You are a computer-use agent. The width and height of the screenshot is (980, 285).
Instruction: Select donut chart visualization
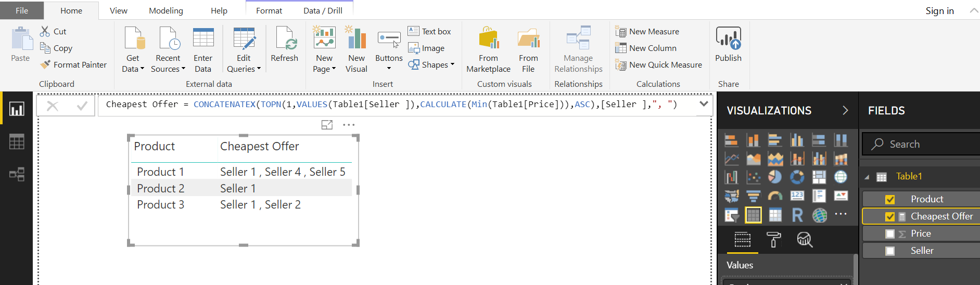(797, 177)
